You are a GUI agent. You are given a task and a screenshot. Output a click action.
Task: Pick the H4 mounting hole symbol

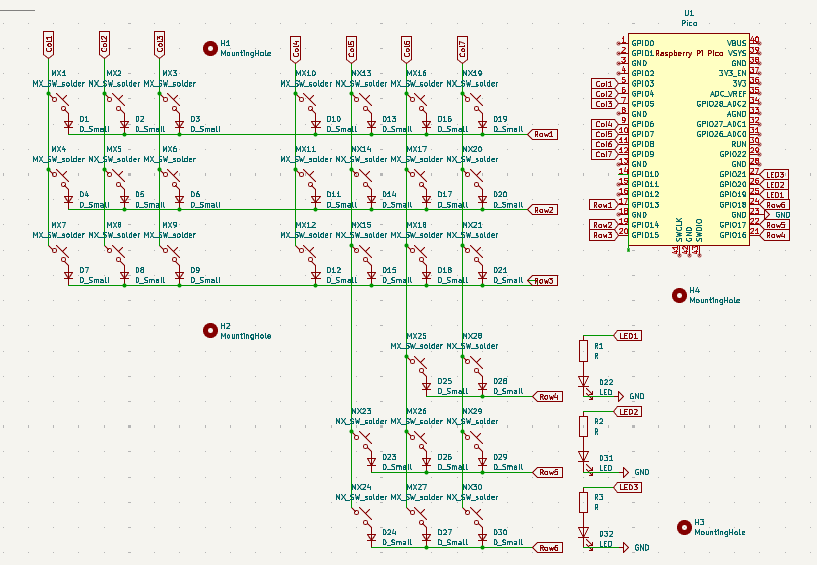pos(679,294)
